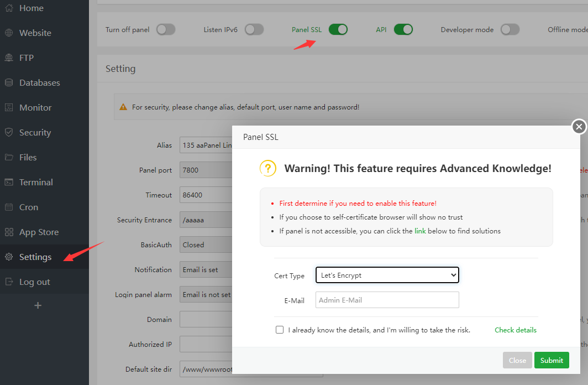Screen dimensions: 588x385
Task: Click the Close button in the dialog
Action: pos(517,360)
